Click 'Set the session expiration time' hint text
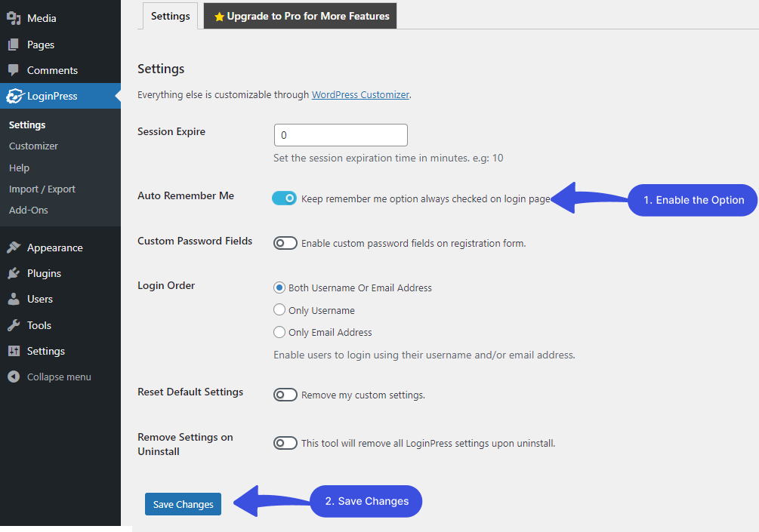 tap(388, 158)
